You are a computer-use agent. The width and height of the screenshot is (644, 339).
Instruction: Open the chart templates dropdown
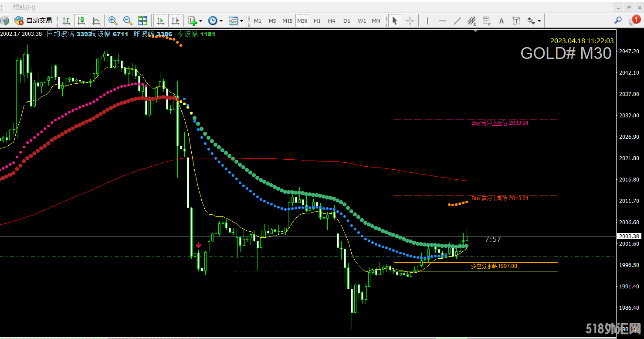(x=236, y=21)
